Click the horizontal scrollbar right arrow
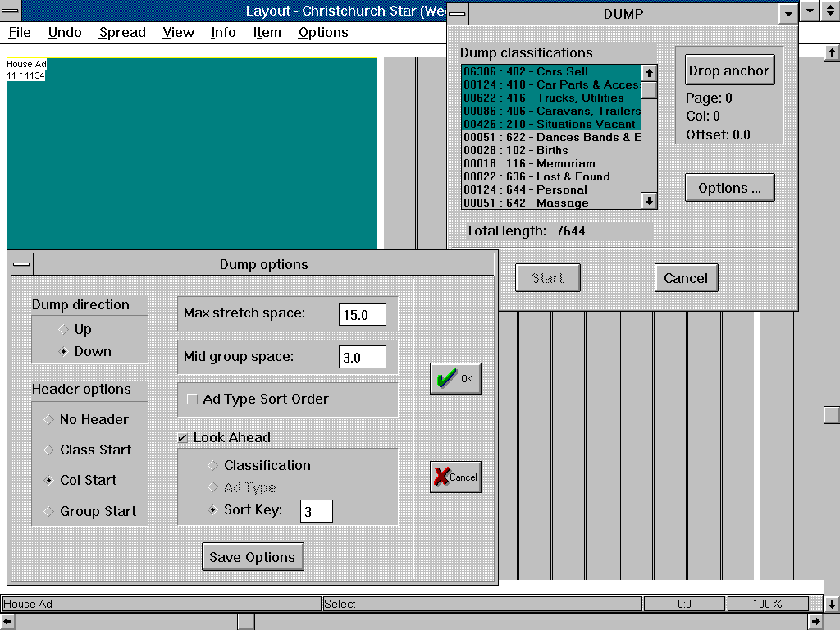The width and height of the screenshot is (840, 630). (815, 622)
